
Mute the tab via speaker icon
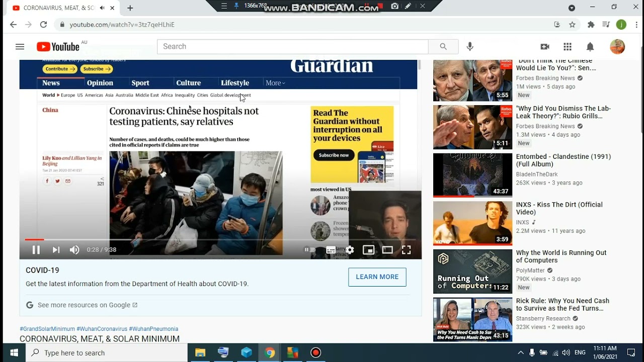(x=103, y=8)
